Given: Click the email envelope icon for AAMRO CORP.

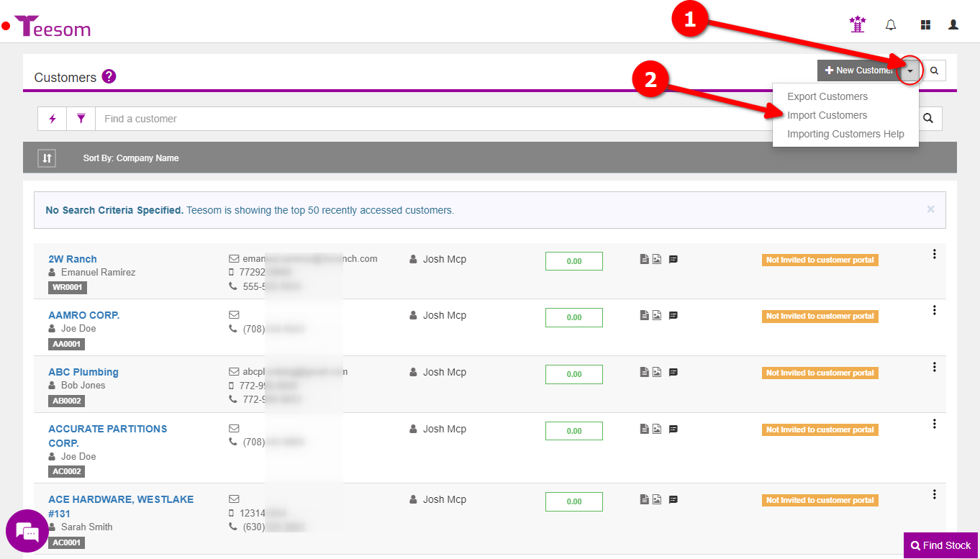Looking at the screenshot, I should tap(234, 315).
